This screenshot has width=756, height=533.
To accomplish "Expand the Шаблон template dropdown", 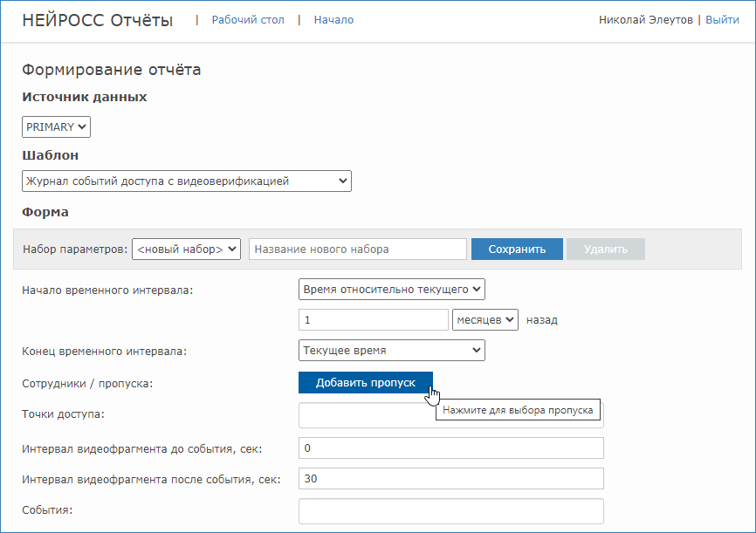I will point(186,181).
